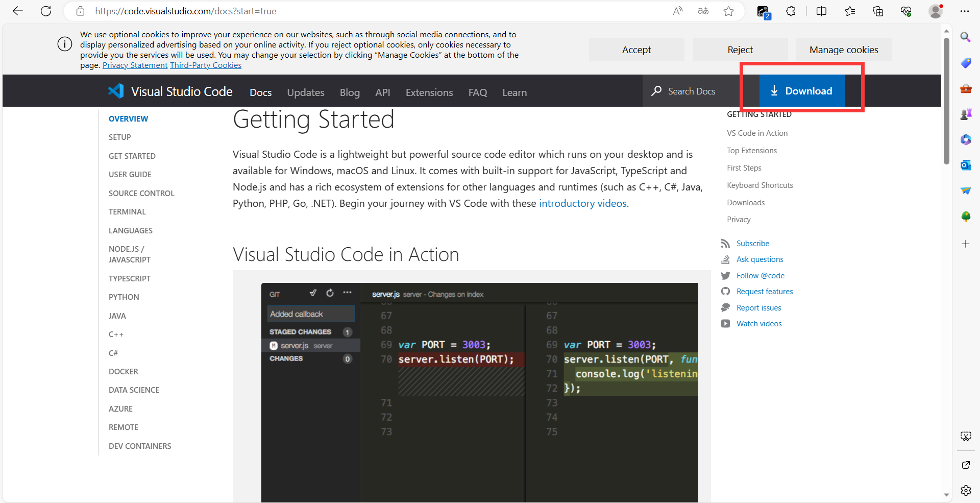
Task: Open the FAQ menu item
Action: pyautogui.click(x=478, y=92)
